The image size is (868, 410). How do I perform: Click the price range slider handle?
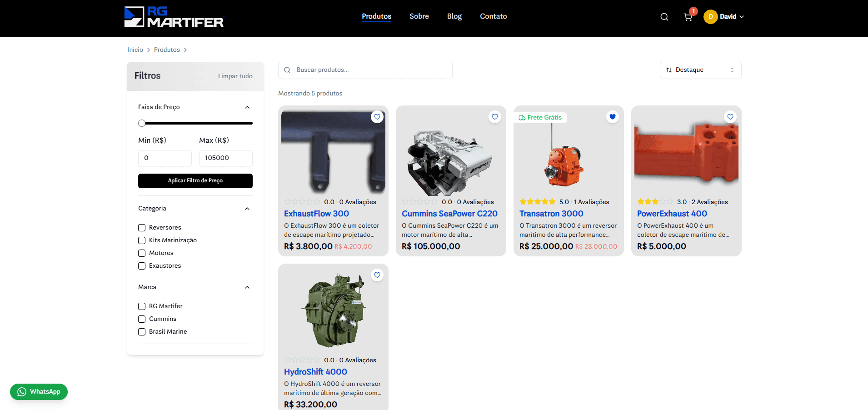[142, 123]
